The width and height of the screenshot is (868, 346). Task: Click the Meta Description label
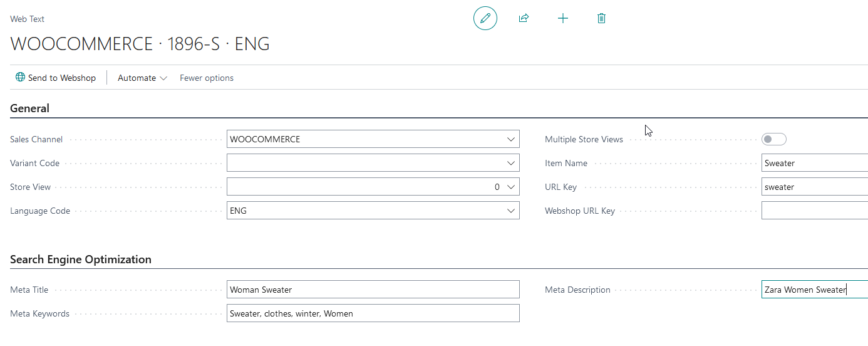(577, 290)
